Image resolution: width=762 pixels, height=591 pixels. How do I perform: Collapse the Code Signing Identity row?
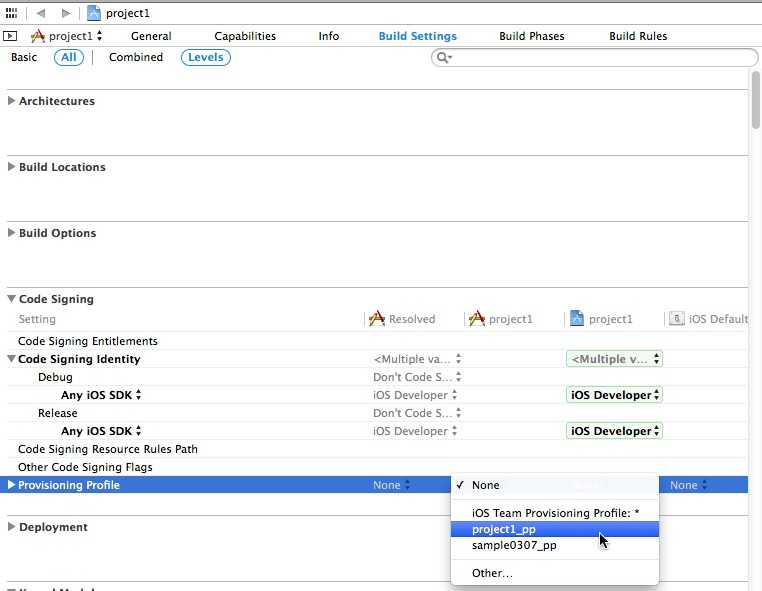coord(11,359)
